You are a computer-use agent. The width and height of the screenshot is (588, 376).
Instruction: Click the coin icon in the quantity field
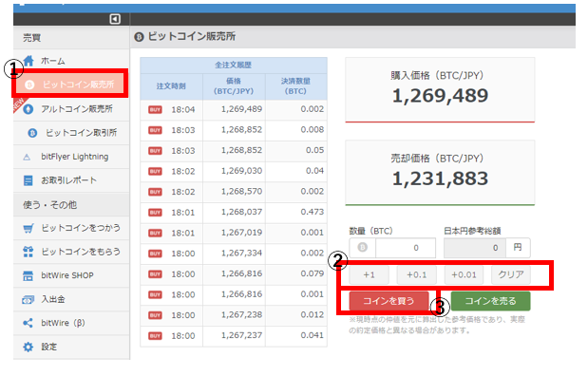362,248
